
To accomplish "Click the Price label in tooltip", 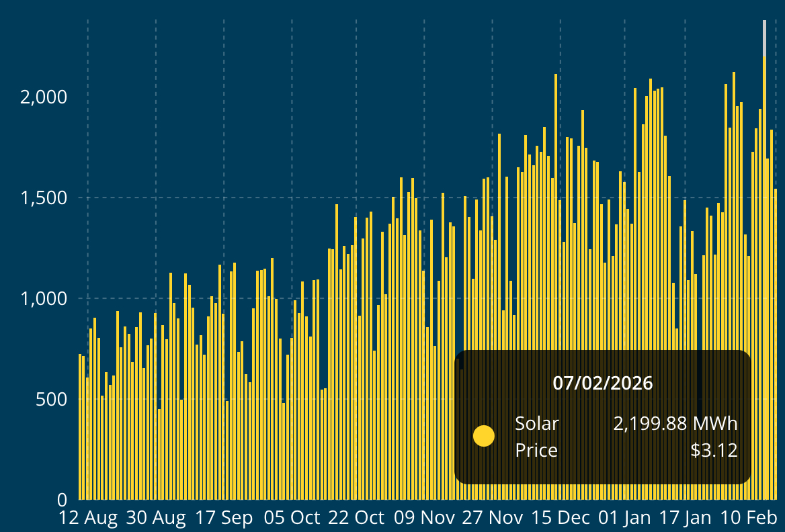I will 536,450.
